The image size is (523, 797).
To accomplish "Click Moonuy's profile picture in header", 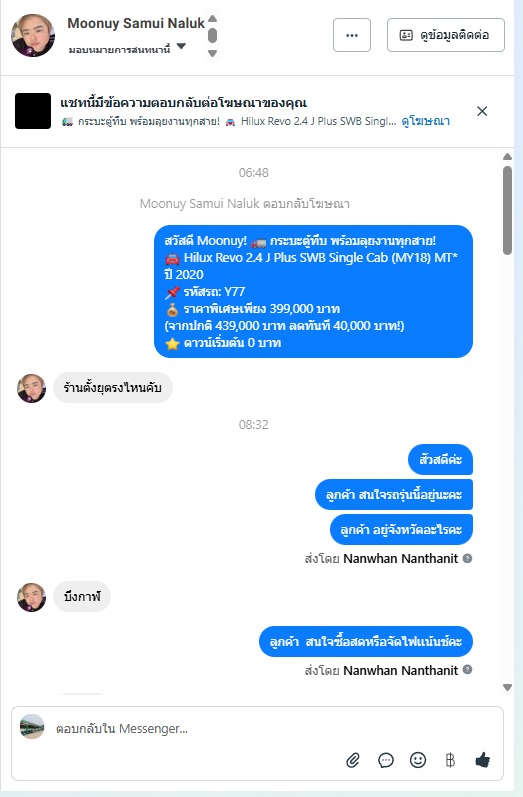I will point(33,35).
